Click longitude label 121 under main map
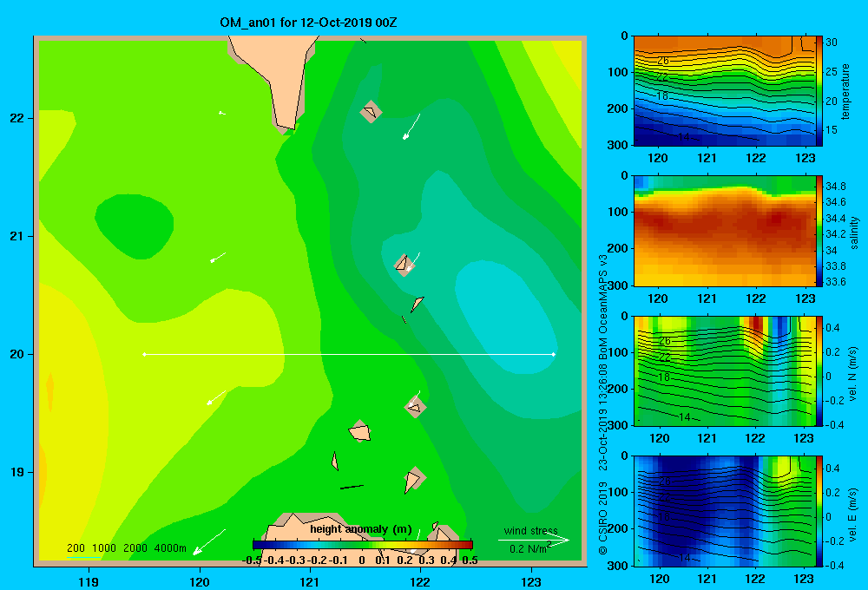The height and width of the screenshot is (590, 868). [x=310, y=581]
